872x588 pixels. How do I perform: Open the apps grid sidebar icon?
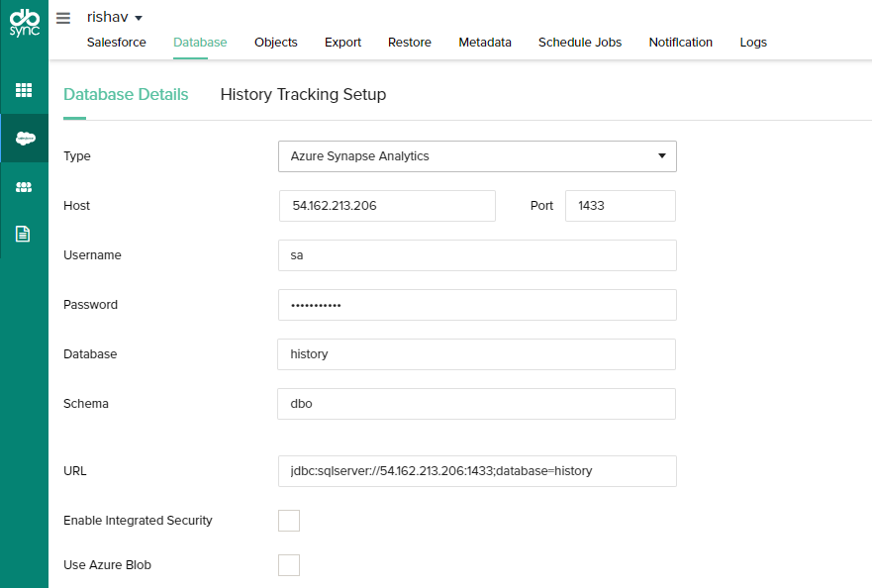point(24,90)
